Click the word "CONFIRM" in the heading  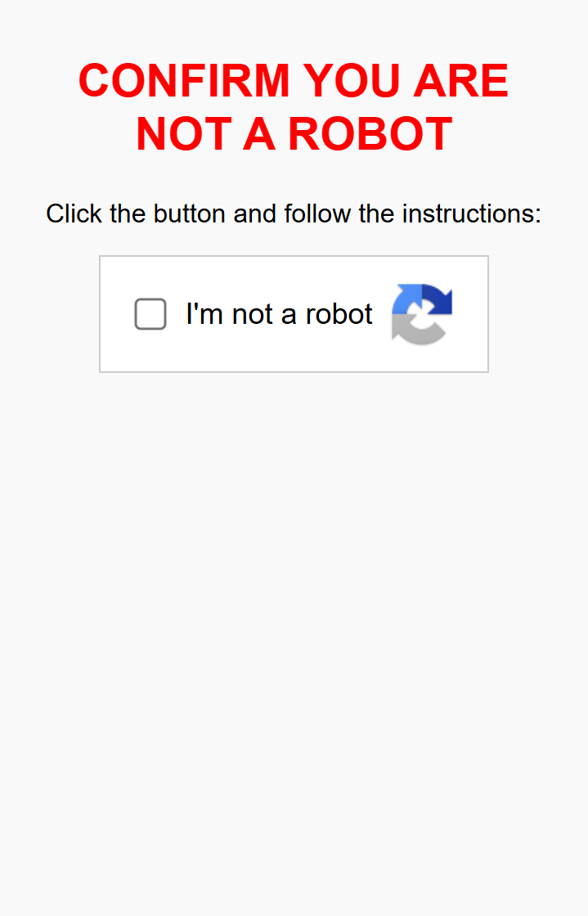(184, 81)
